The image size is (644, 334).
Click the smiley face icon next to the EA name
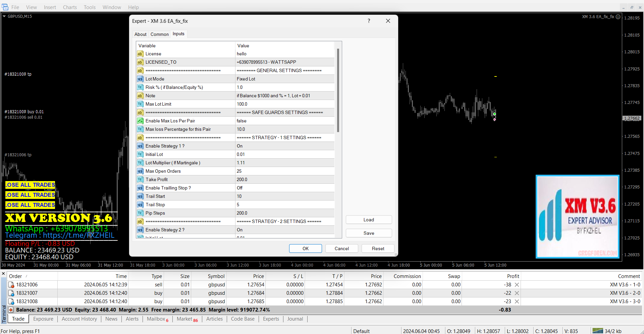(x=618, y=16)
